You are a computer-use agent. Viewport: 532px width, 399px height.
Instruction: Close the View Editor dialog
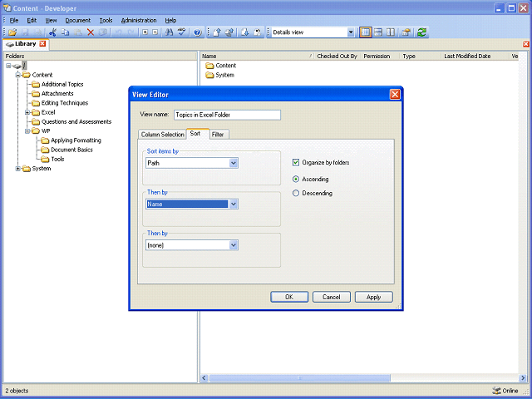click(x=395, y=94)
